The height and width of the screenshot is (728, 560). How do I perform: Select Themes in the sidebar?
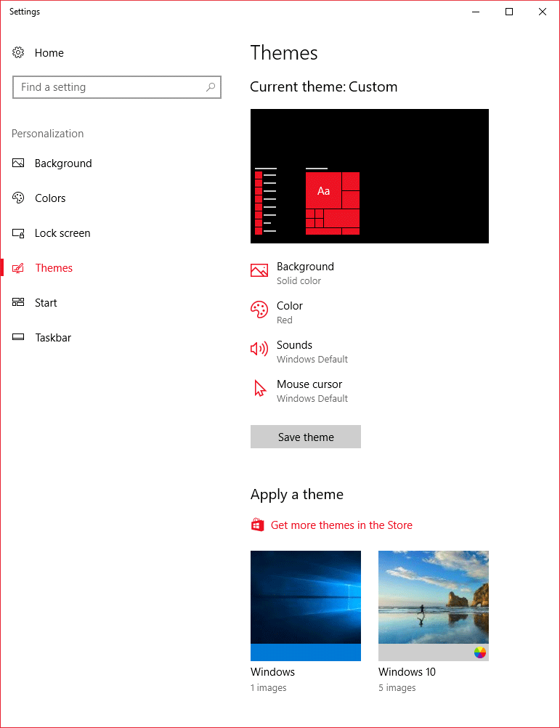(x=54, y=268)
